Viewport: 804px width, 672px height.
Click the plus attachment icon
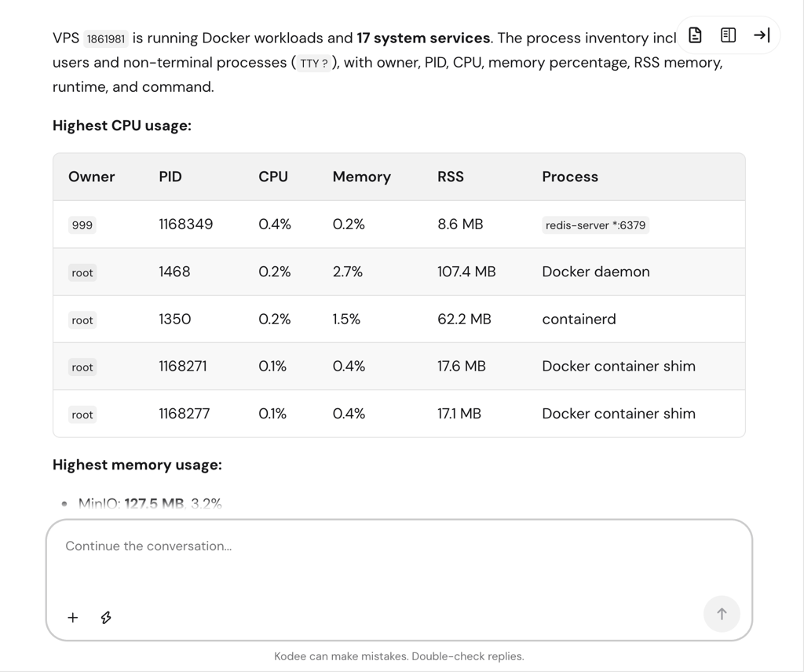pyautogui.click(x=73, y=617)
